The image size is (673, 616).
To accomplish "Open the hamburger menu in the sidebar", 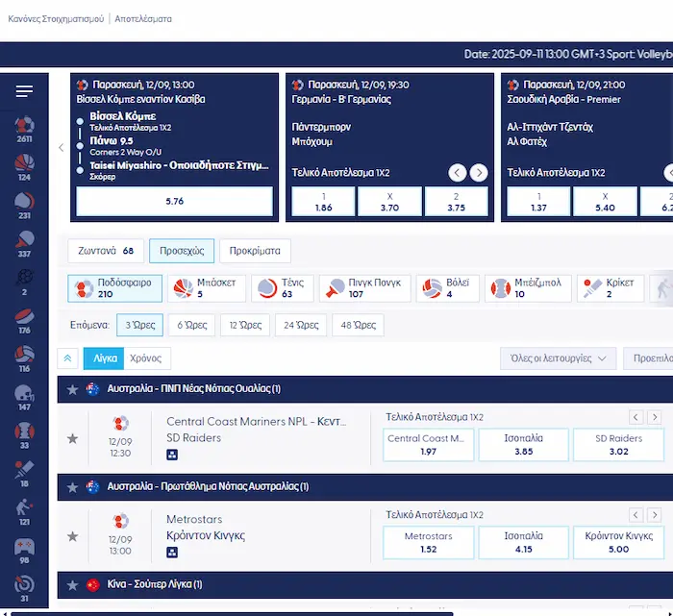I will click(x=24, y=91).
